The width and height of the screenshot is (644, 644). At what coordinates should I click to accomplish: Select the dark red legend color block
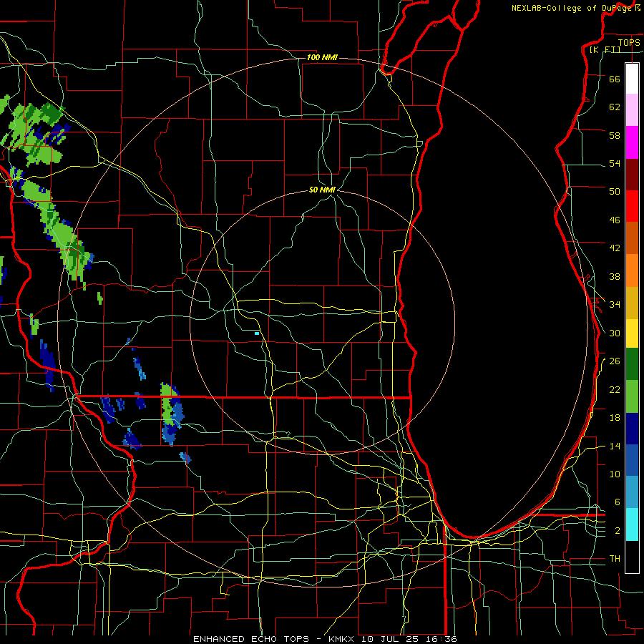pyautogui.click(x=632, y=174)
